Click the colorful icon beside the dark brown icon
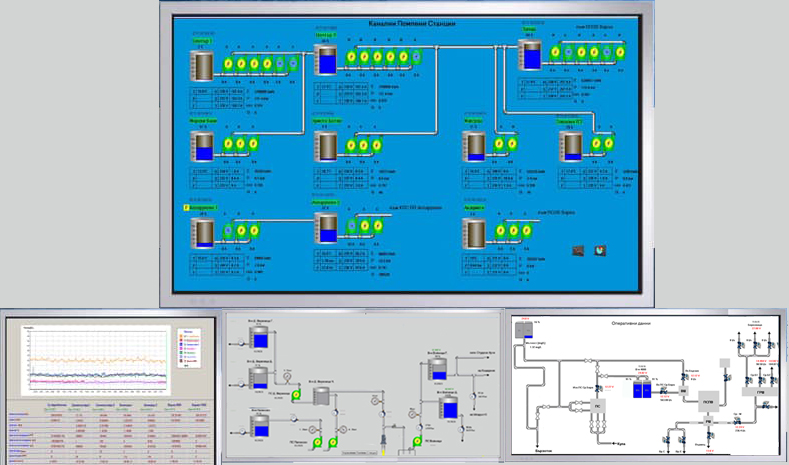 click(599, 250)
